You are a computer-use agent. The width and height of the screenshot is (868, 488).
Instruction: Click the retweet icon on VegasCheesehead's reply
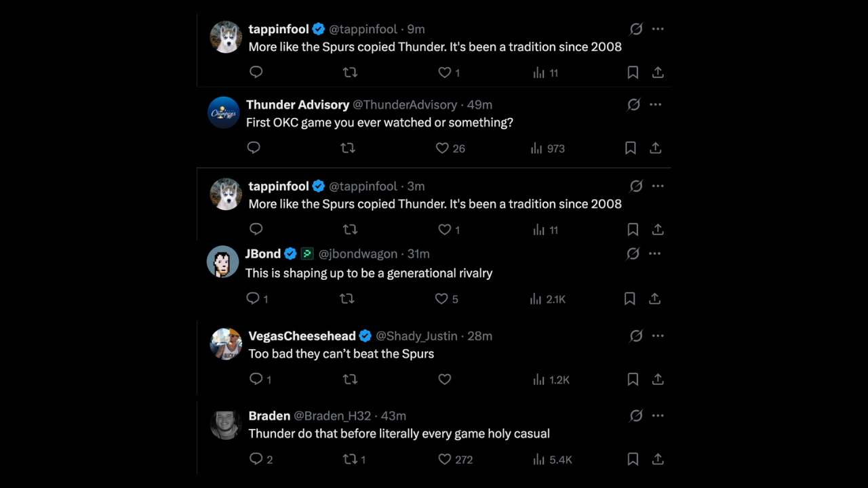pyautogui.click(x=350, y=379)
